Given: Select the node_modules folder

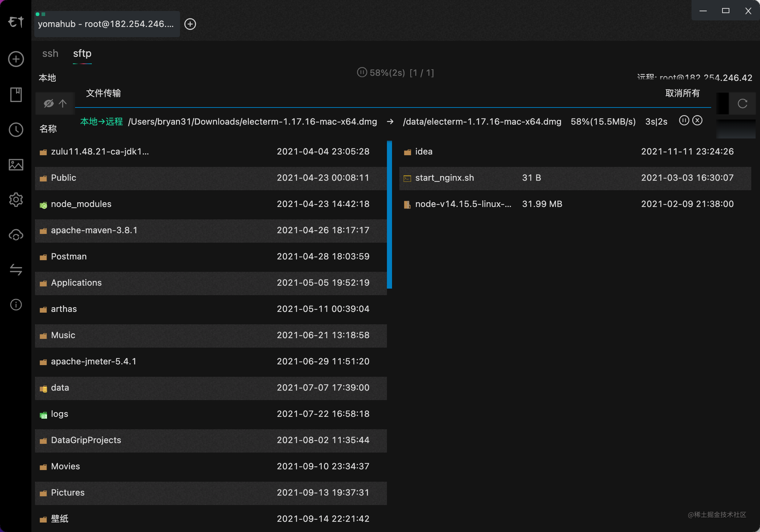Looking at the screenshot, I should [x=211, y=204].
